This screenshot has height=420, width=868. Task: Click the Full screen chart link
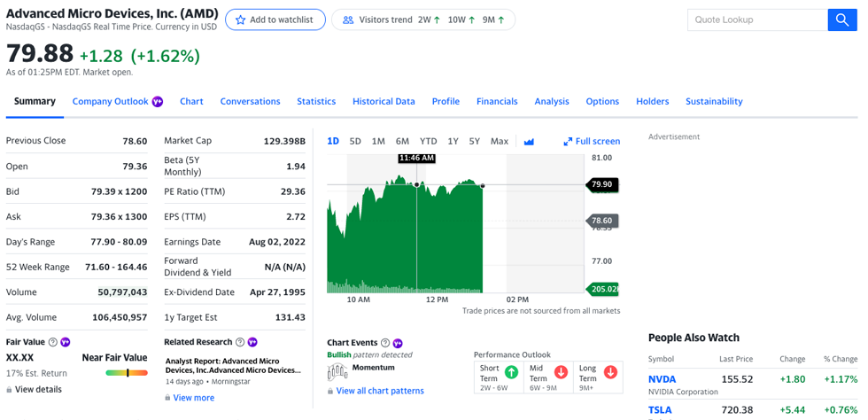pos(592,141)
